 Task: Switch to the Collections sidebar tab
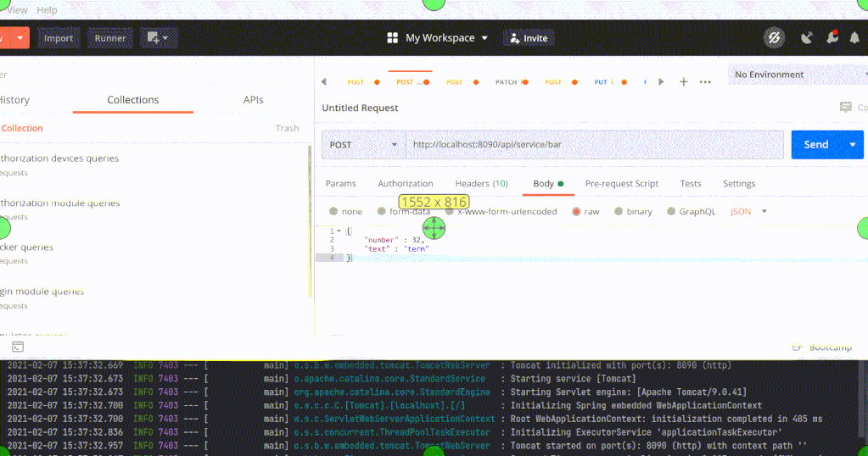tap(133, 100)
